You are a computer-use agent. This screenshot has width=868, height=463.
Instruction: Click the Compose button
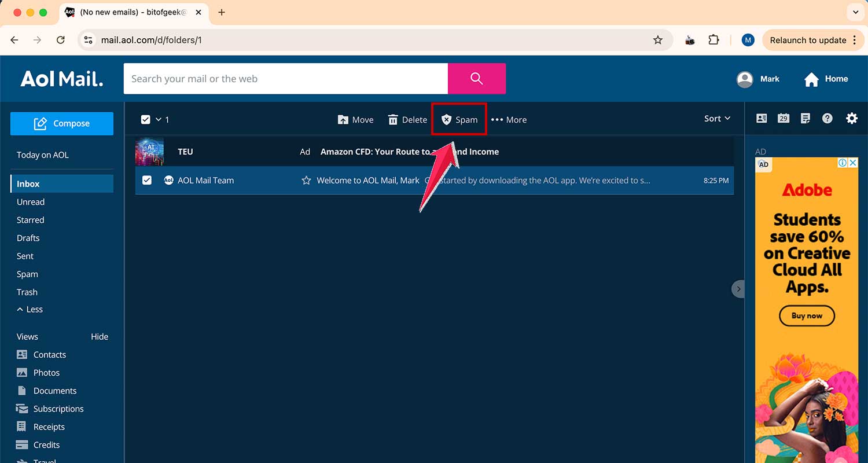(61, 123)
